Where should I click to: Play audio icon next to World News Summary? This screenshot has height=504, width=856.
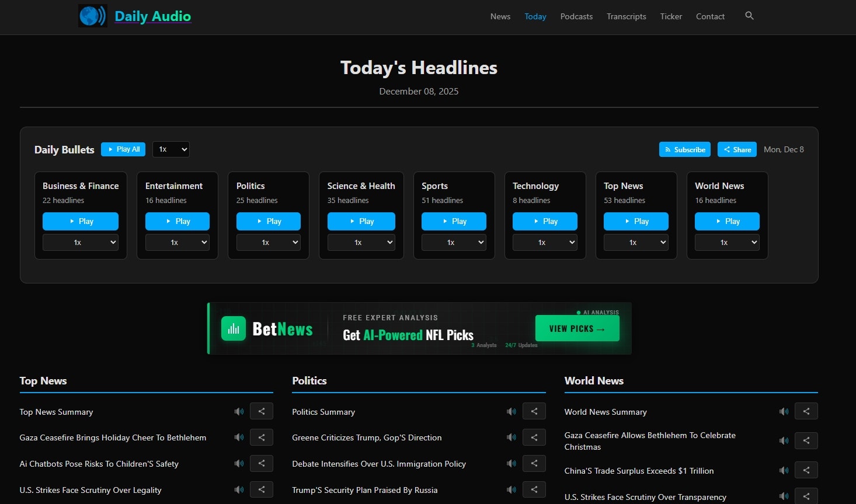[784, 411]
